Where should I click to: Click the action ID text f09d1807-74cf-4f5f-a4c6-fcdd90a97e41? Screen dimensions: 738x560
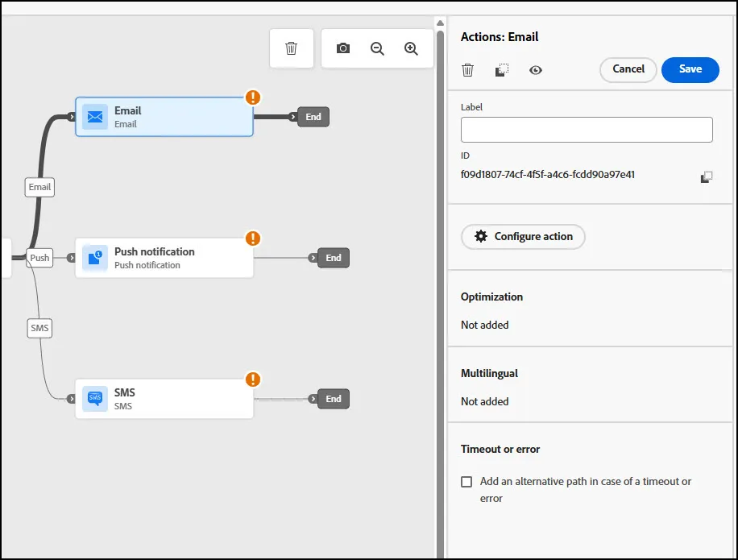click(548, 175)
